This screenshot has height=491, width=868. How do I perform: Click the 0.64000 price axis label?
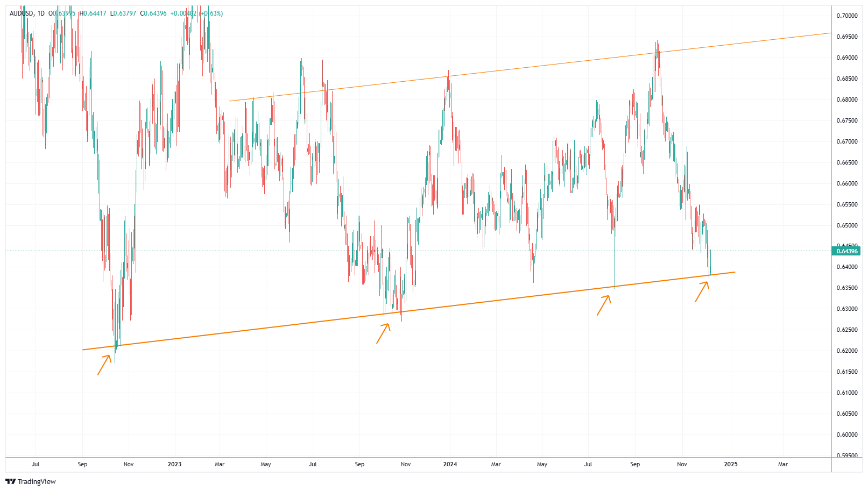(x=847, y=267)
